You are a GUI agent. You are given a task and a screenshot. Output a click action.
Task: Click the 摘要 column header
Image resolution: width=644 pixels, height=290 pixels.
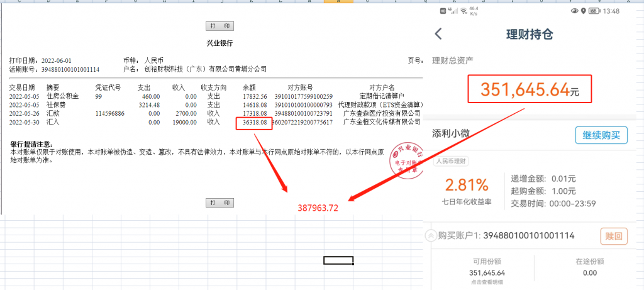point(53,87)
